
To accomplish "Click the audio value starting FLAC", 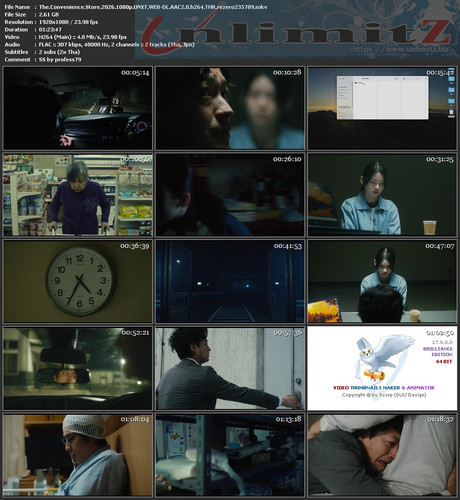I will 117,44.
